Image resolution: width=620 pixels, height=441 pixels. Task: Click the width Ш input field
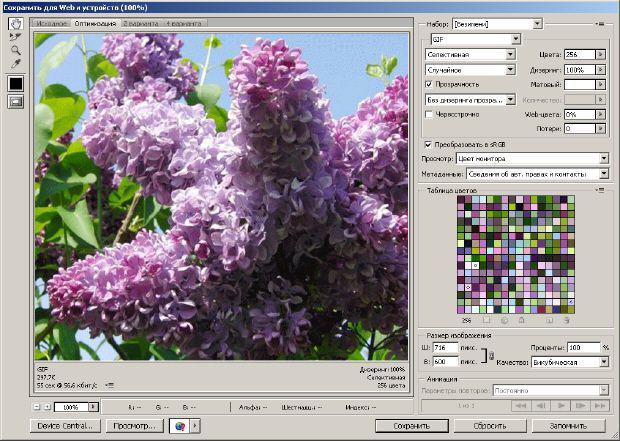(445, 348)
